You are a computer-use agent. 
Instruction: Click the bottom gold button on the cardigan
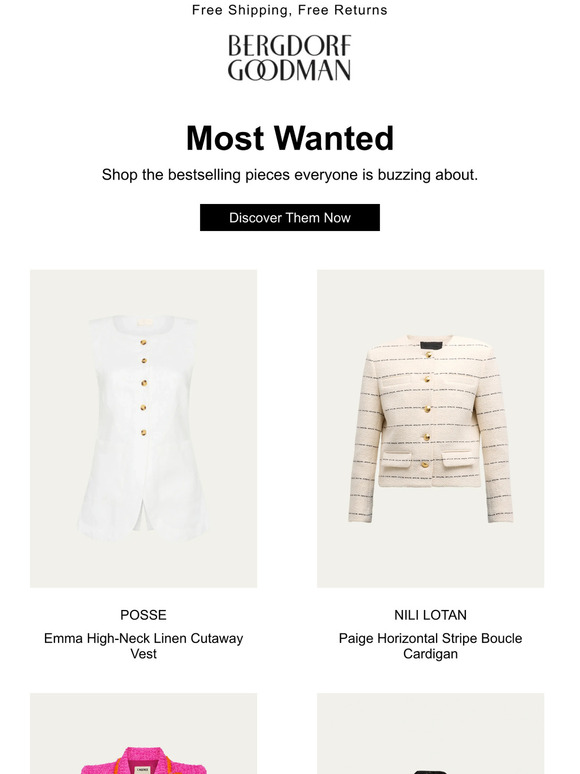[x=425, y=464]
